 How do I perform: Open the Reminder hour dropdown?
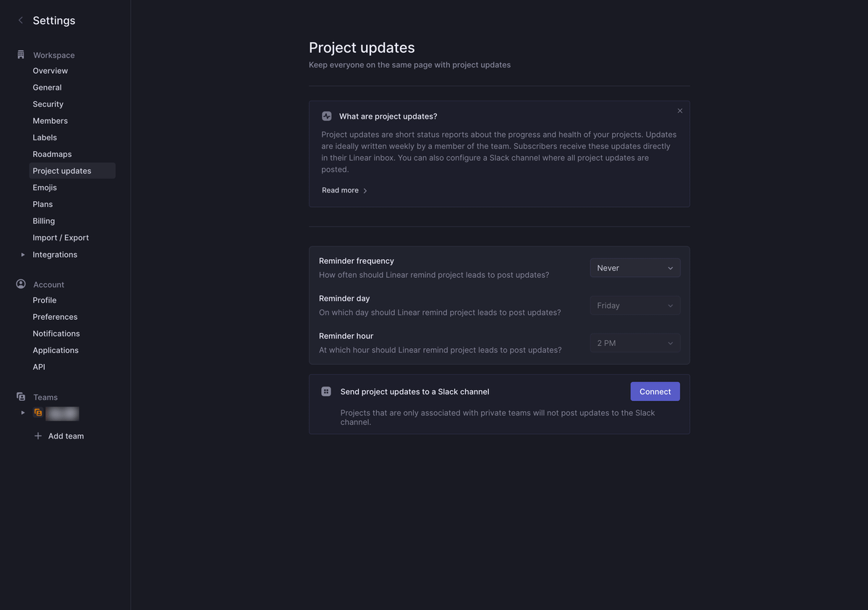tap(634, 344)
